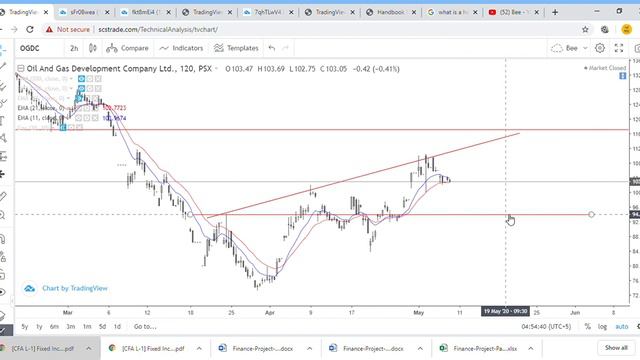Collapse the indicator legend next to company name
This screenshot has height=360, width=640.
tap(20, 69)
